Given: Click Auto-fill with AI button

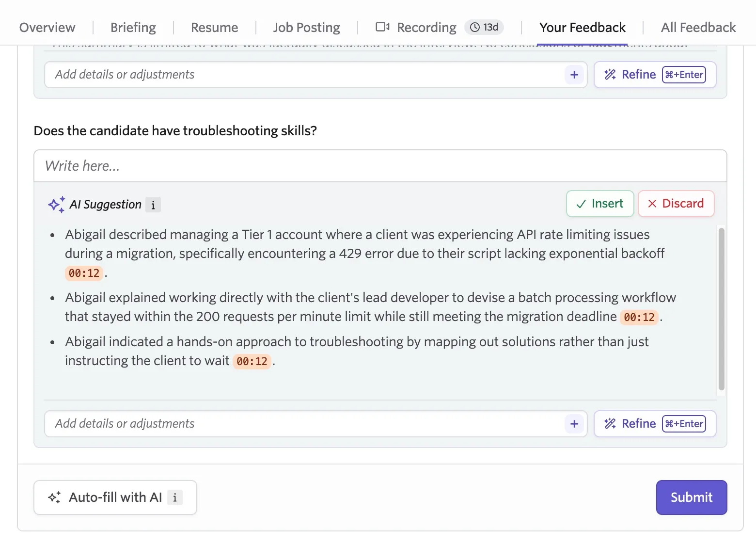Looking at the screenshot, I should (x=115, y=497).
